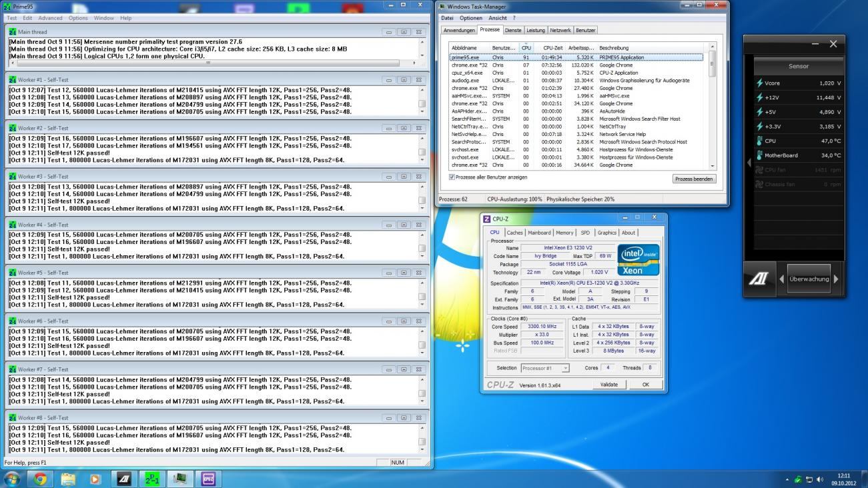This screenshot has width=868, height=488.
Task: Click the +3.3V lightning icon
Action: 759,126
